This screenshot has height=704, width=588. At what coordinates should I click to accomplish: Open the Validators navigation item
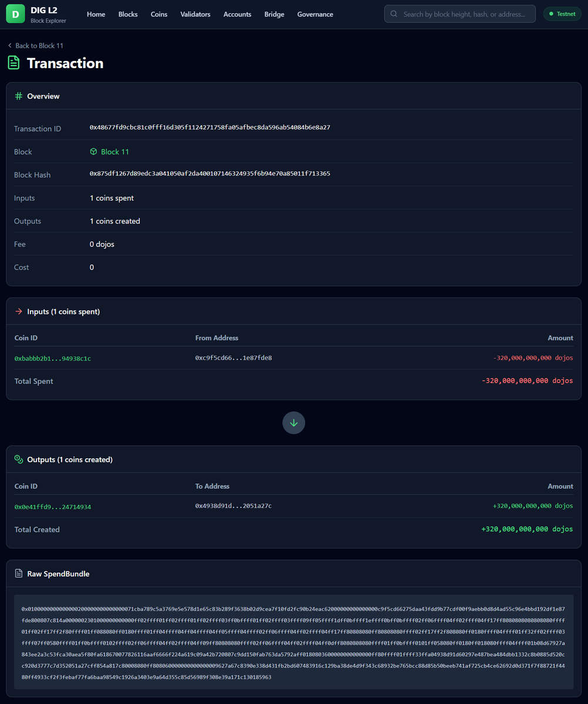(195, 14)
